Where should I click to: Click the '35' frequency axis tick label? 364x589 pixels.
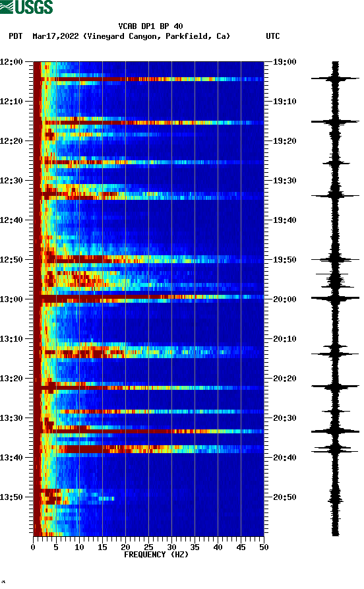click(195, 547)
